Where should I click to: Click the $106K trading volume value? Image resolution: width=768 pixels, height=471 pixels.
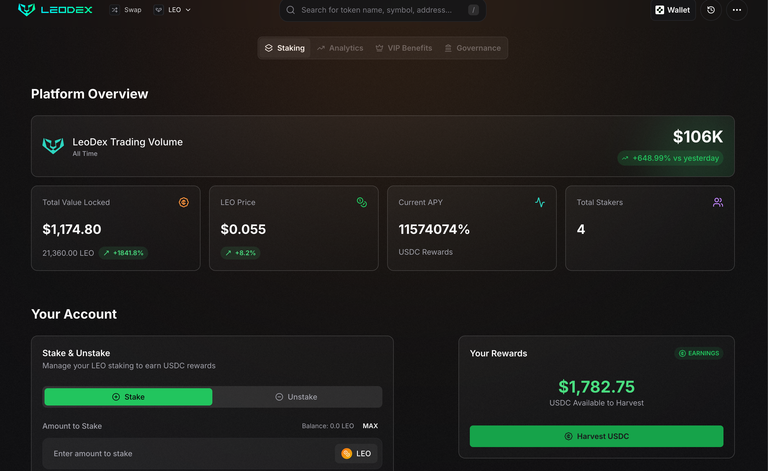(697, 137)
